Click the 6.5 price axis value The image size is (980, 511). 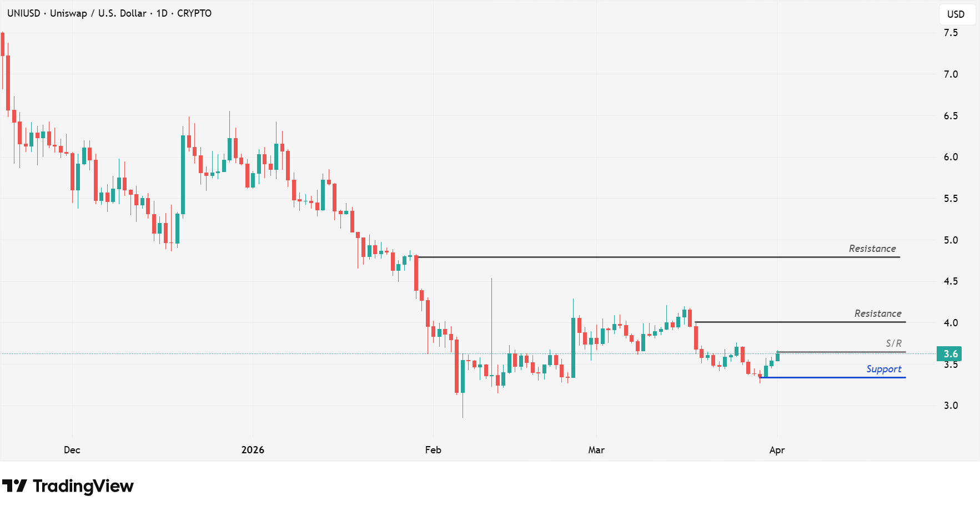951,116
